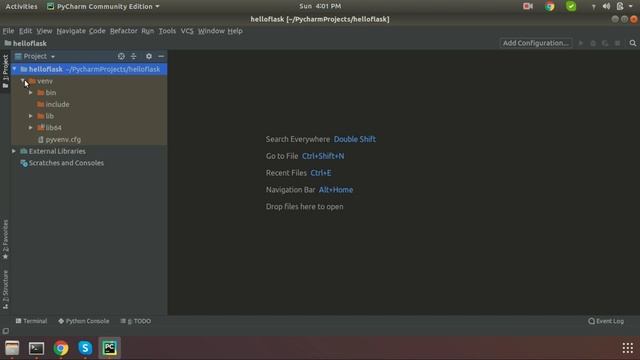This screenshot has width=640, height=360.
Task: Collapse the helloflask root node
Action: 15,69
